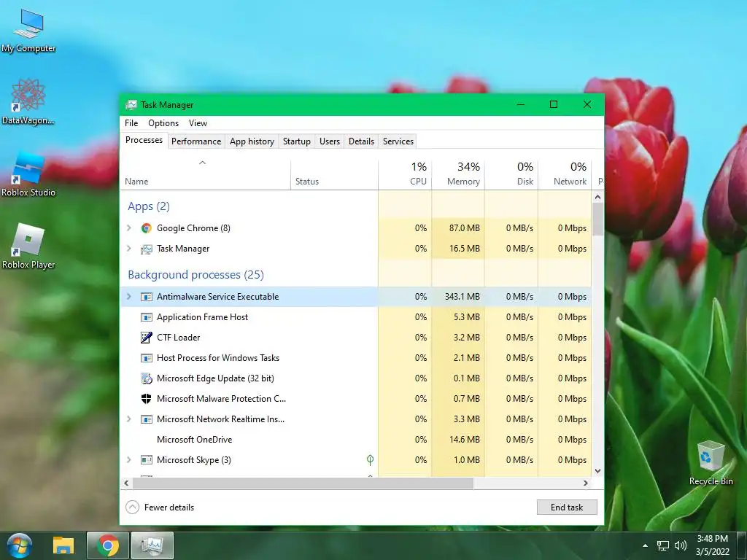Open the View menu
This screenshot has width=747, height=560.
coord(198,122)
